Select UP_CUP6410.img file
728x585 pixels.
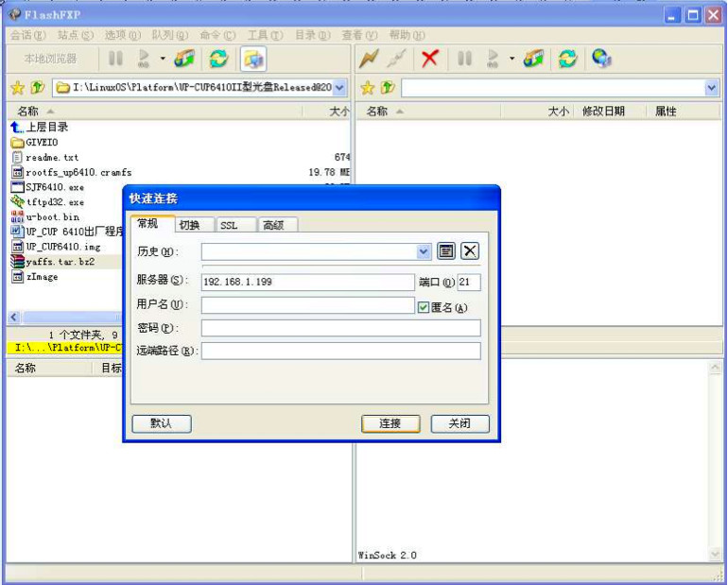point(56,247)
